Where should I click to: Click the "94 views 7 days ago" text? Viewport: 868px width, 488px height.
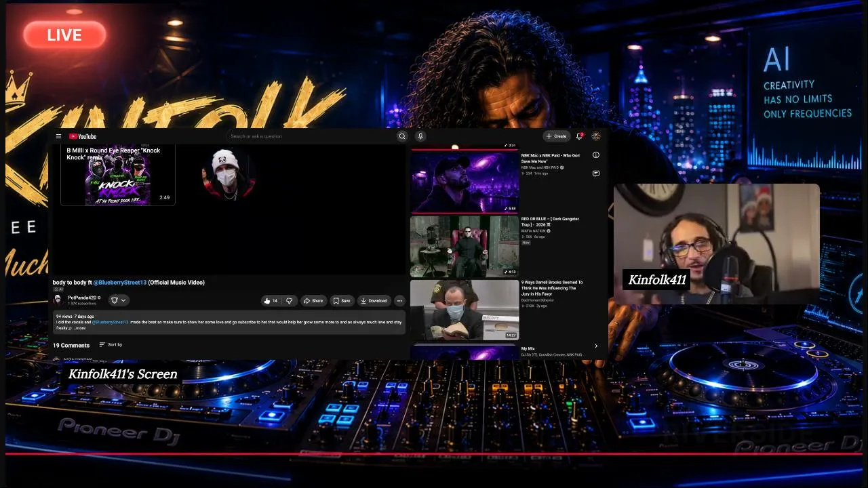click(x=75, y=317)
